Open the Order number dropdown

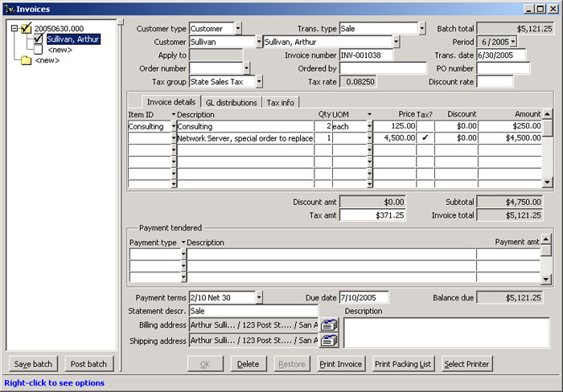point(246,68)
